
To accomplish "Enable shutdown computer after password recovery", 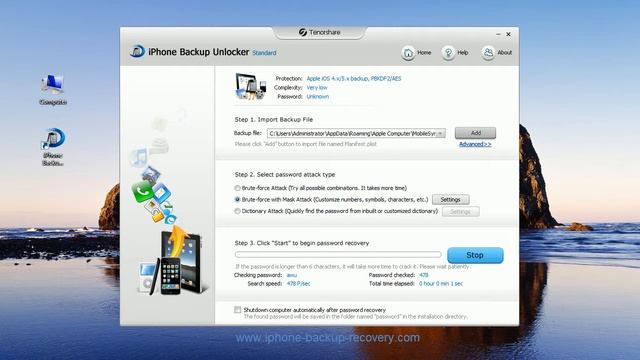I will [x=238, y=310].
